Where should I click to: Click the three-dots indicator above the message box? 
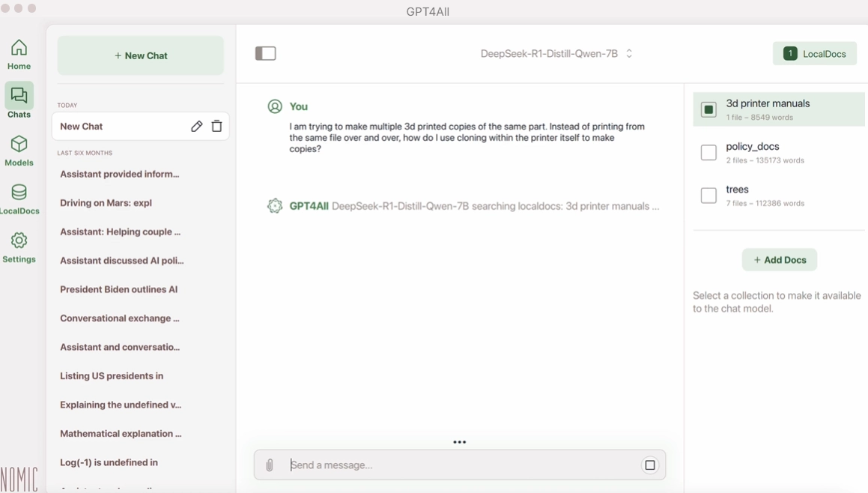(460, 442)
